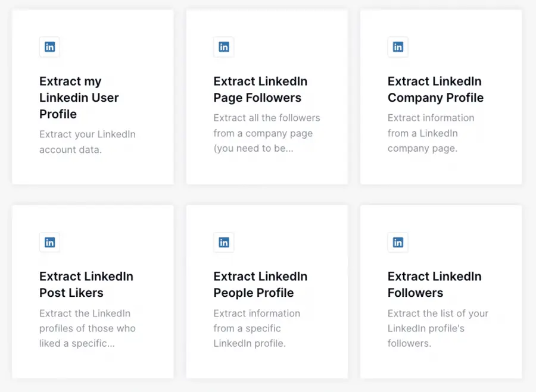Open the Extract LinkedIn Post Likers tool
Viewport: 536px width, 392px height.
click(86, 284)
